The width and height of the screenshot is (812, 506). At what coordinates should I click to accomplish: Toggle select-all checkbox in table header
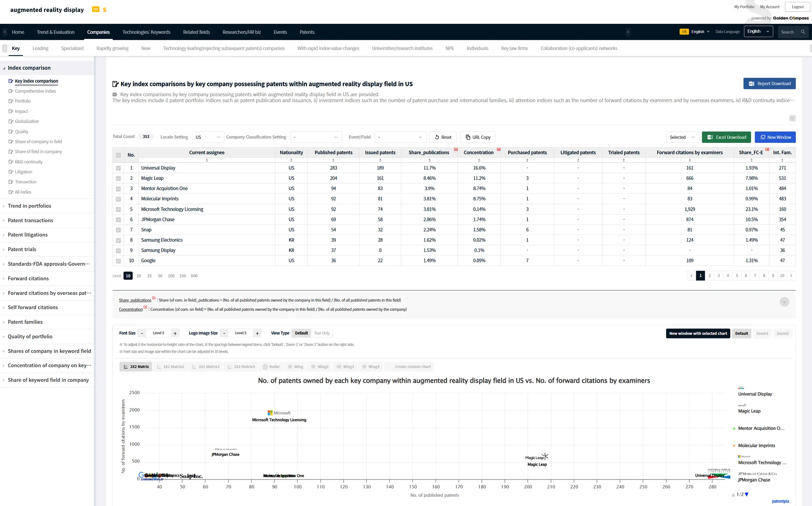[x=118, y=155]
